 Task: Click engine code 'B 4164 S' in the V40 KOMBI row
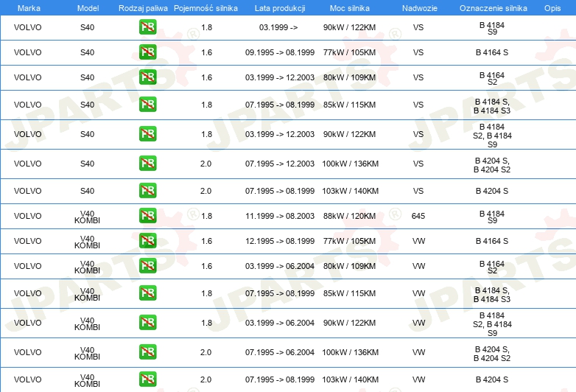click(x=492, y=241)
